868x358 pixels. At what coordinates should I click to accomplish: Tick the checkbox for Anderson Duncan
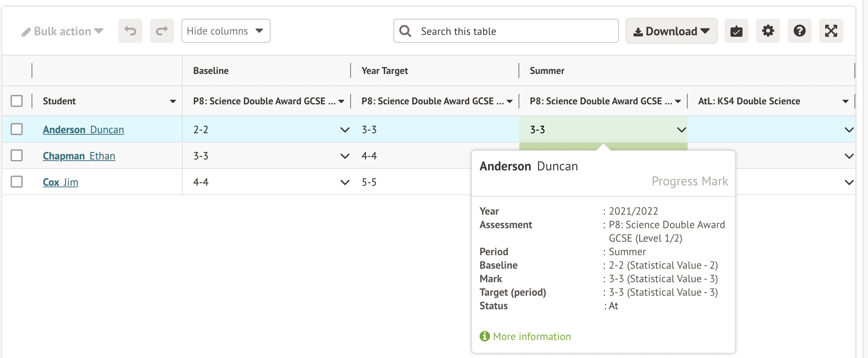tap(17, 129)
